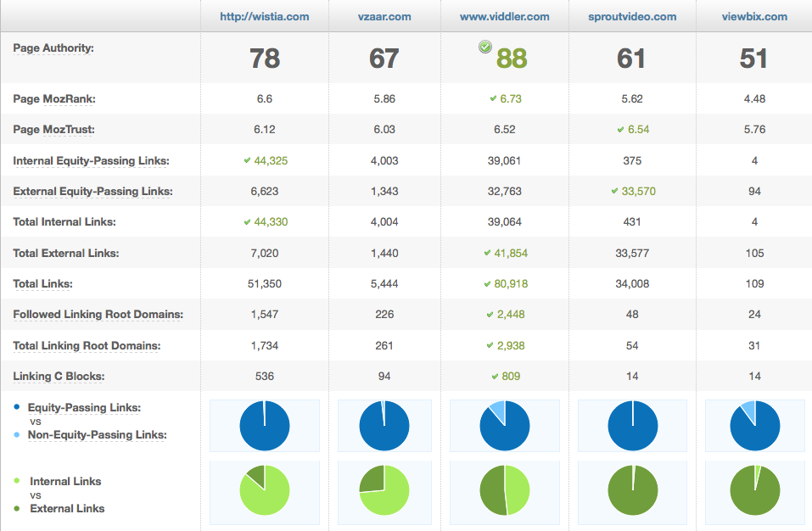Click the viewbix internal vs external pie chart
Viewport: 812px width, 531px height.
[755, 490]
